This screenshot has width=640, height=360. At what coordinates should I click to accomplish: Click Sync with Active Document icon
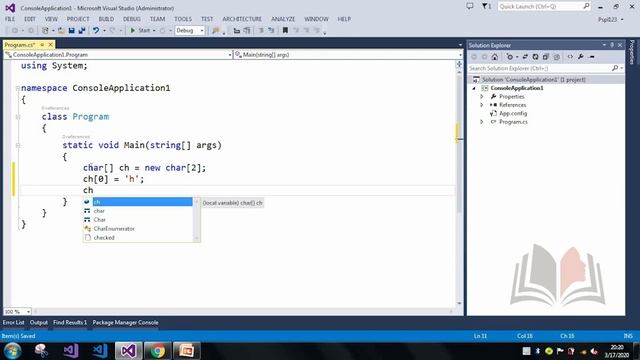(x=525, y=57)
